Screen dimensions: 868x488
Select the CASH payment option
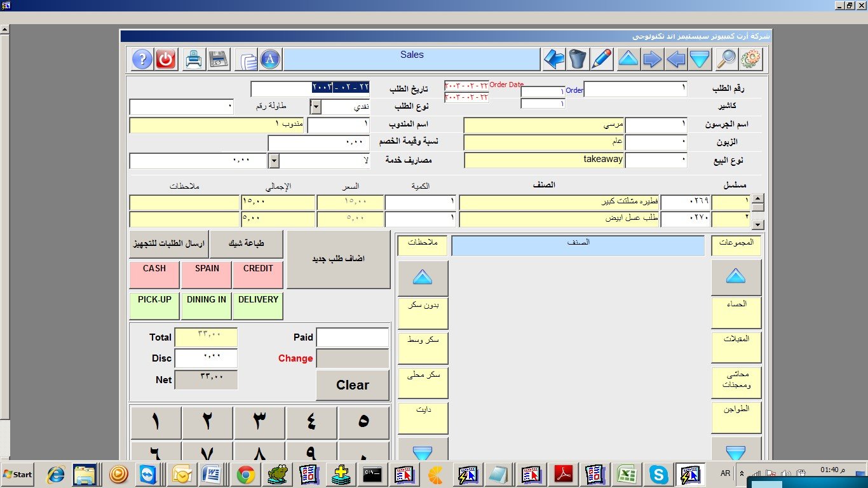pos(154,274)
